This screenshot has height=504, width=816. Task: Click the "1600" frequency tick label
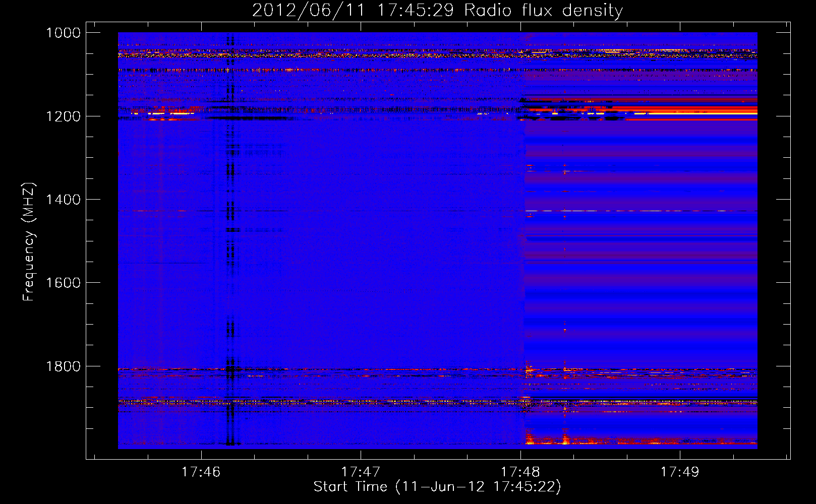pos(63,283)
